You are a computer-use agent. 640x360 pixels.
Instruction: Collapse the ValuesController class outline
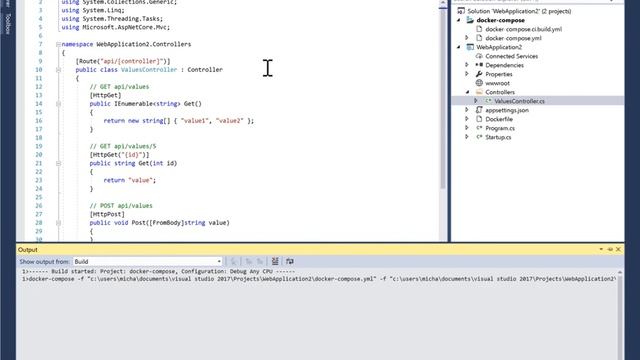coord(58,70)
